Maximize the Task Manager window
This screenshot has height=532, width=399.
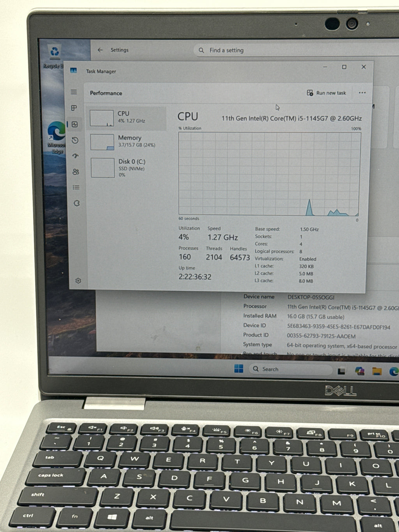point(344,67)
